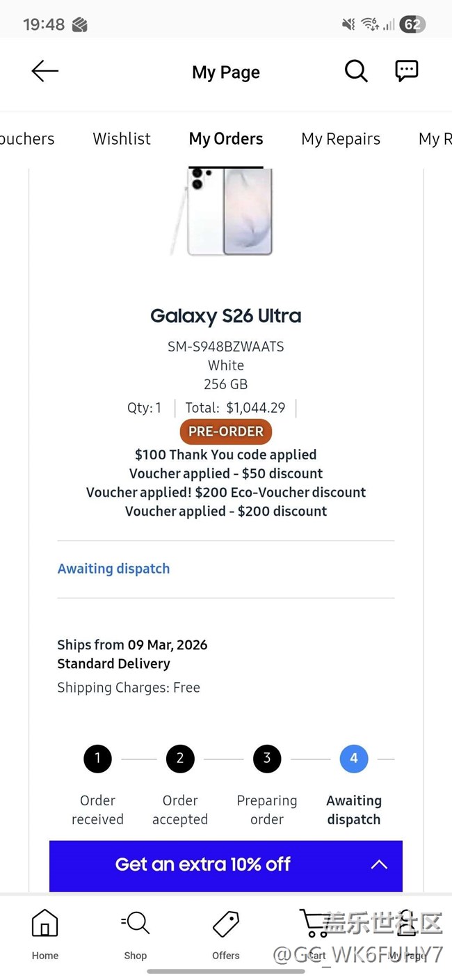Viewport: 452px width, 980px height.
Task: Tap the PRE-ORDER badge
Action: tap(226, 432)
